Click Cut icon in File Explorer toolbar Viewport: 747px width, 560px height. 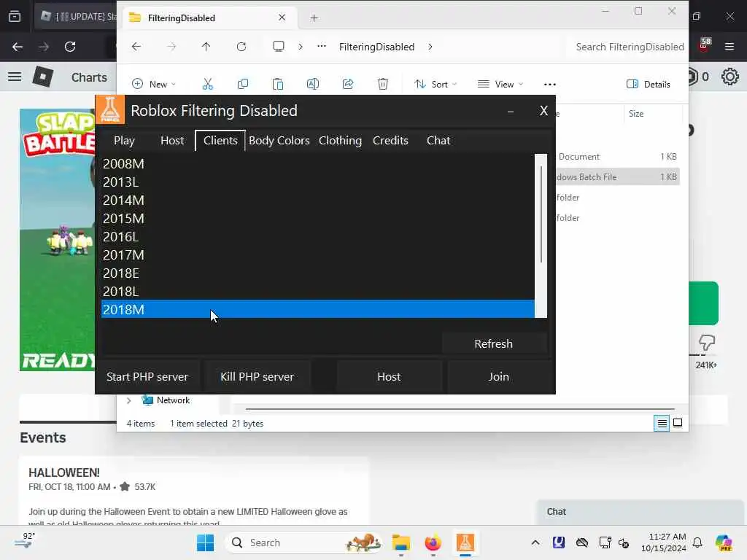click(x=208, y=85)
